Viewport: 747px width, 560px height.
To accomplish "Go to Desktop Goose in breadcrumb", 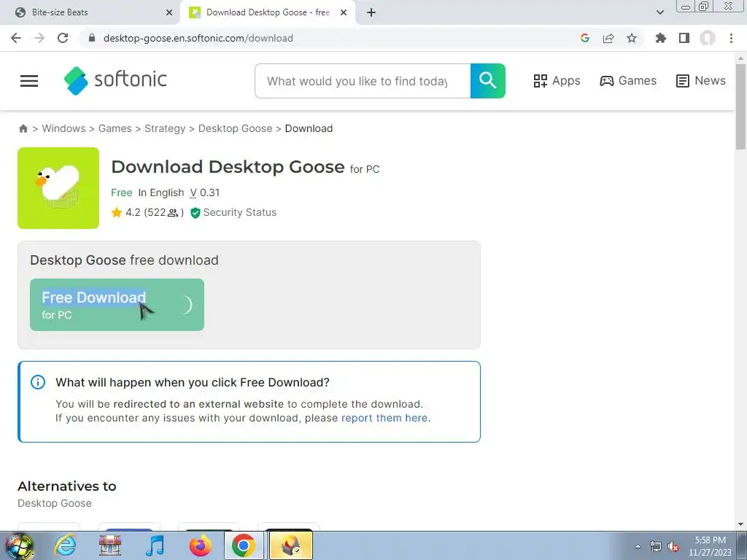I will pyautogui.click(x=236, y=128).
